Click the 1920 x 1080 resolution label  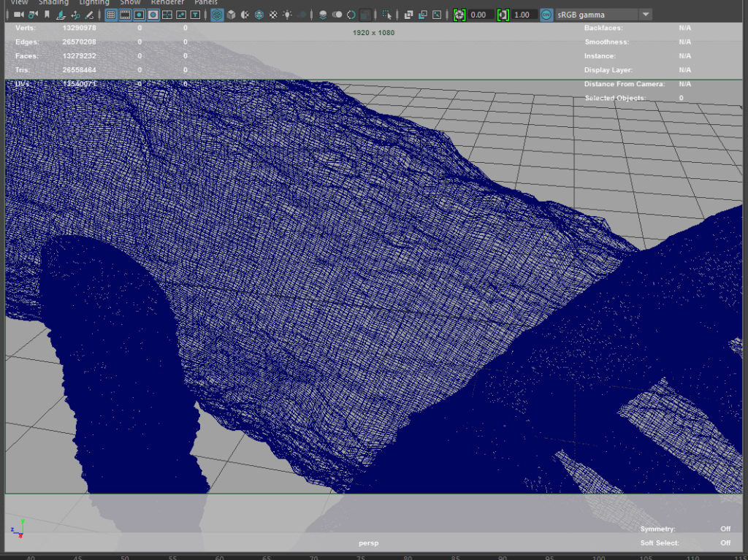coord(373,32)
